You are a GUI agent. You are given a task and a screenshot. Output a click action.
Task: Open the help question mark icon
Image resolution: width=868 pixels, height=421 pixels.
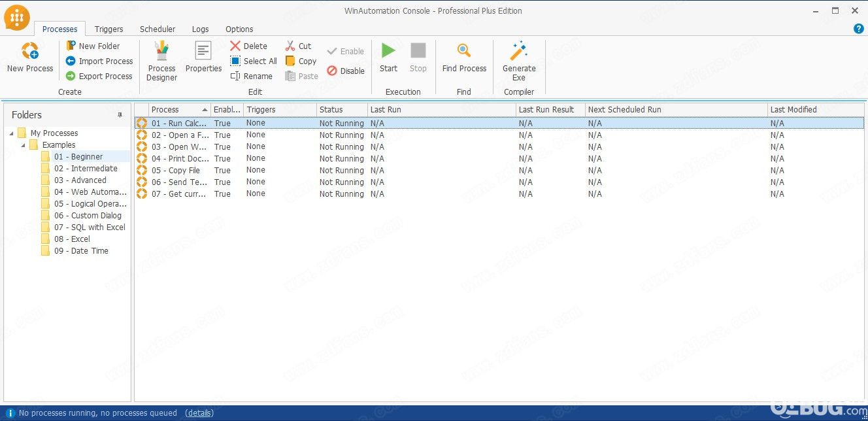click(859, 29)
